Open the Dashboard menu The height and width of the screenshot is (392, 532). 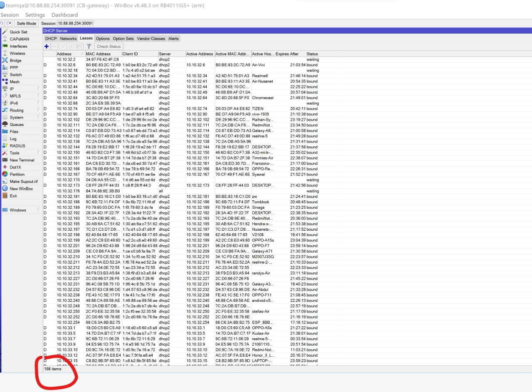(x=64, y=15)
